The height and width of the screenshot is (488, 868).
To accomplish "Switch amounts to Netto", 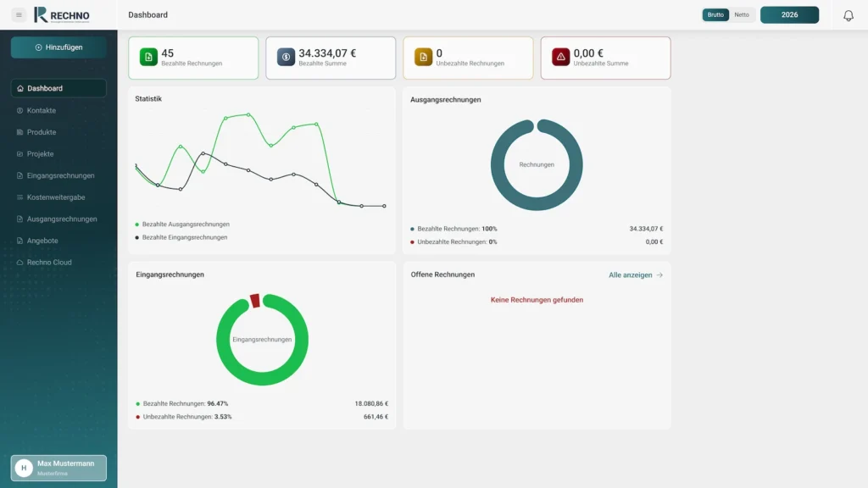I will [742, 15].
